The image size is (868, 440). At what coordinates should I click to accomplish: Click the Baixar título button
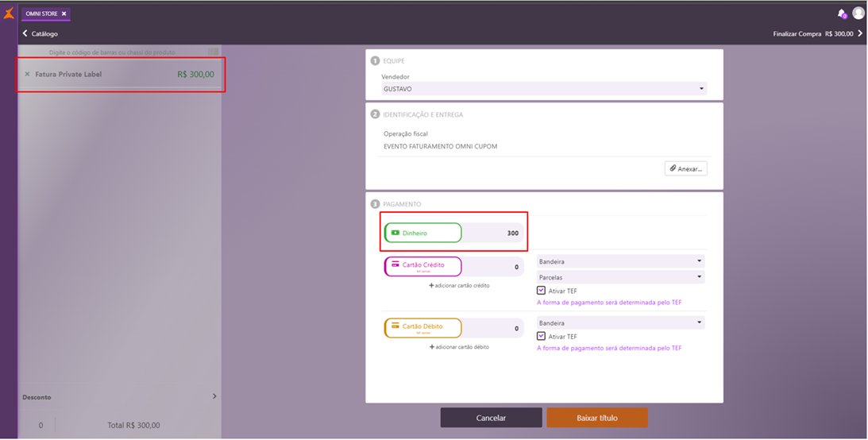click(596, 418)
